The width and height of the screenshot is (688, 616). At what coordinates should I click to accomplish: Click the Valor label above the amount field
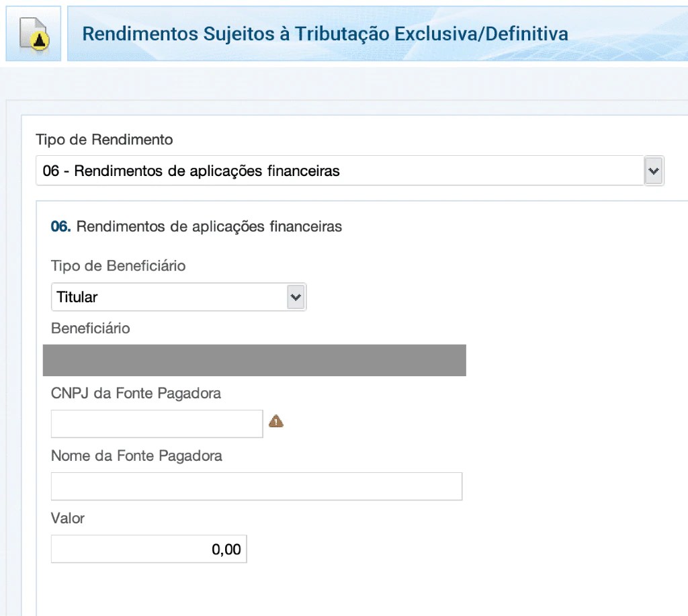67,518
